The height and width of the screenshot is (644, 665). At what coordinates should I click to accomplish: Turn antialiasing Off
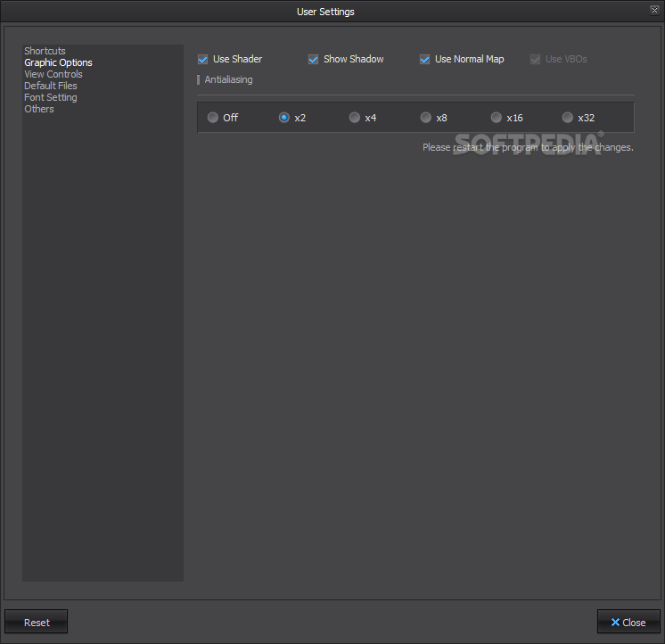[212, 118]
